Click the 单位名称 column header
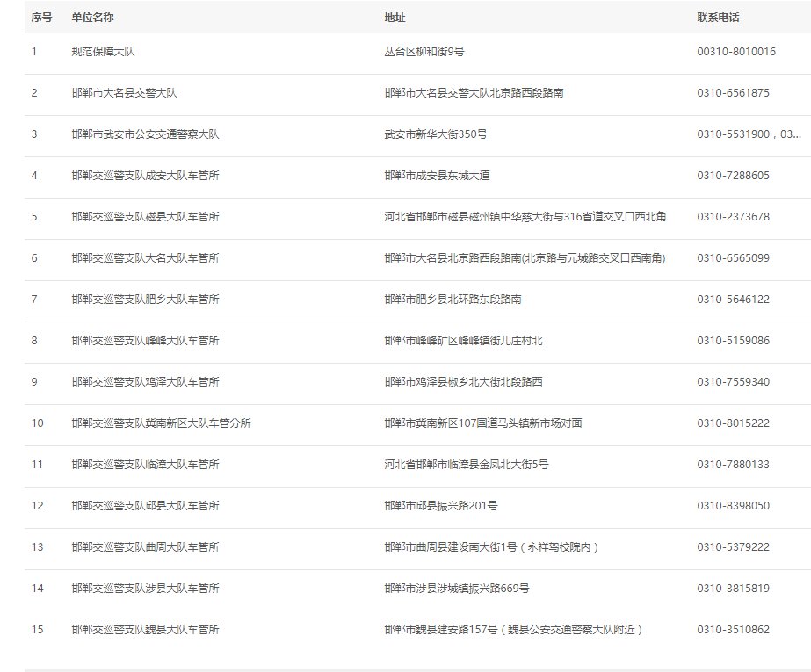 click(x=93, y=18)
